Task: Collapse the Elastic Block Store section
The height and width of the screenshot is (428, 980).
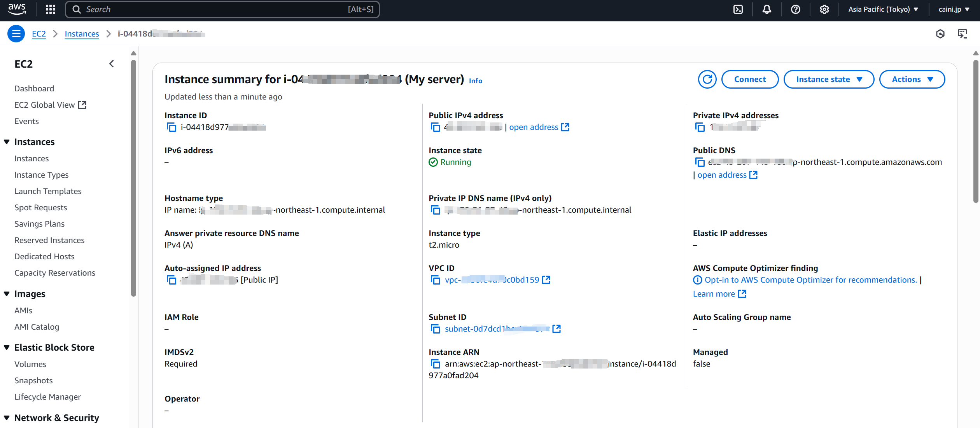Action: tap(7, 348)
